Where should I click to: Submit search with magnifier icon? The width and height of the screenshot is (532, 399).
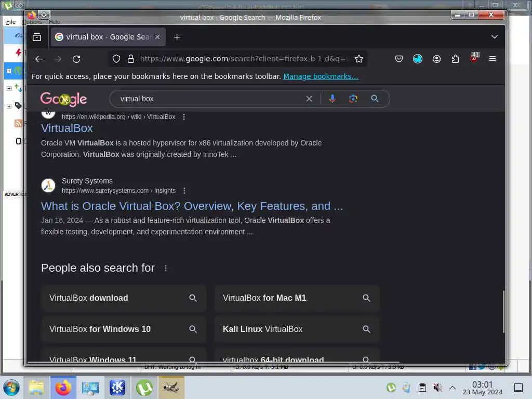(375, 99)
